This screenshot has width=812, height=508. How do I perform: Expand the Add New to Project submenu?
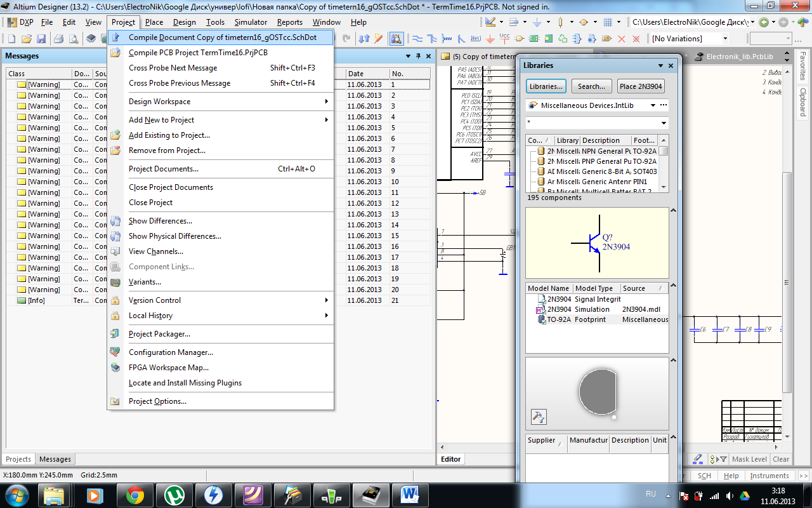pyautogui.click(x=220, y=120)
